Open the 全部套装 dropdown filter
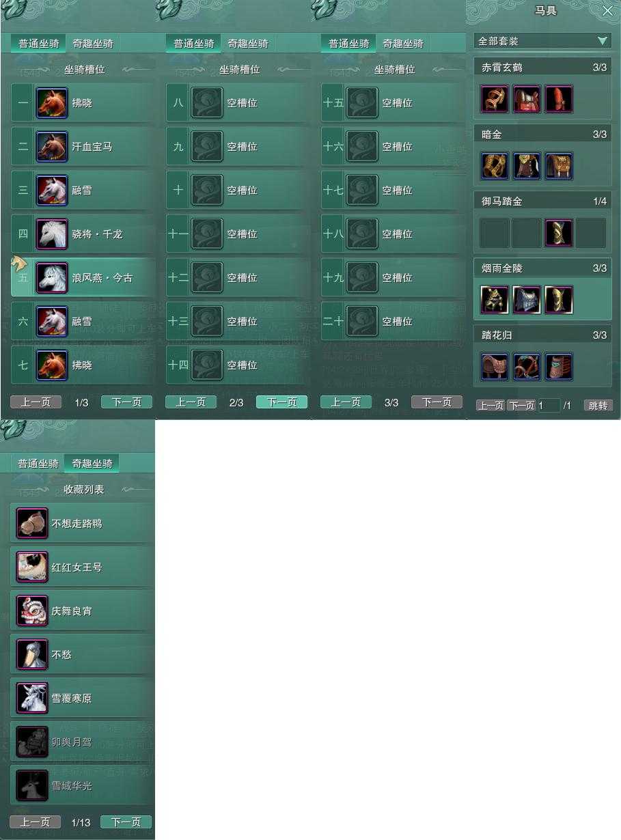The width and height of the screenshot is (621, 840). (543, 41)
